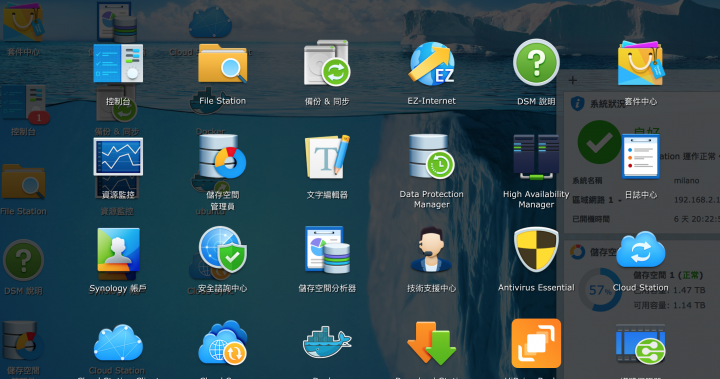Open 技術支援中心
Screen dimensions: 720x379
click(432, 250)
